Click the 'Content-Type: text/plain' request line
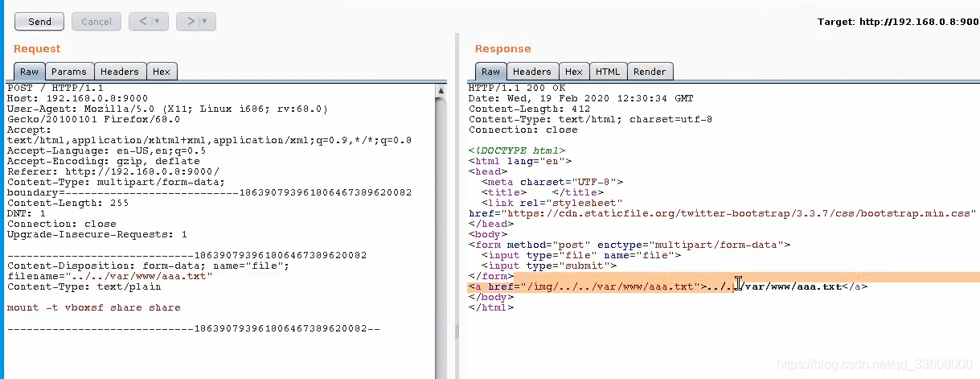This screenshot has height=379, width=980. click(x=84, y=286)
